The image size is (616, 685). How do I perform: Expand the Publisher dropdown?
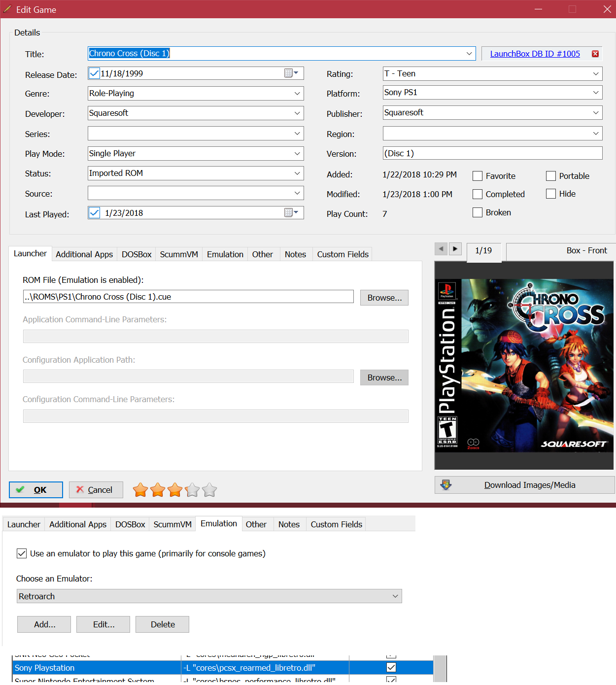(596, 113)
